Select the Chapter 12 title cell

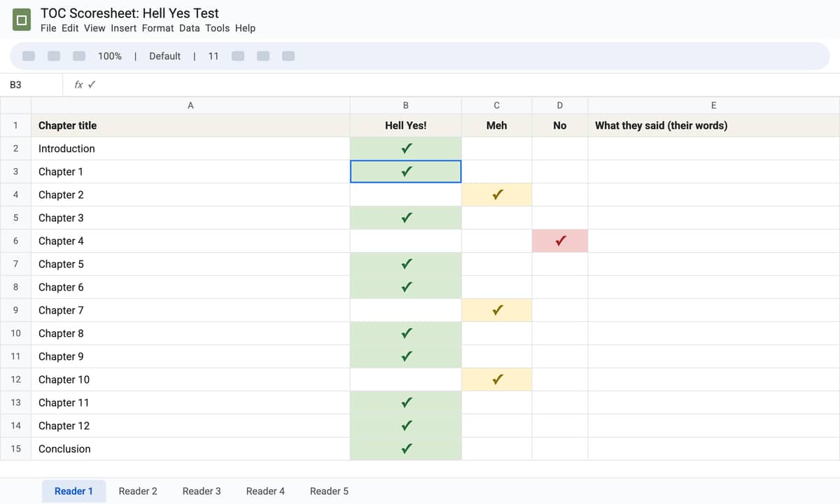point(190,426)
